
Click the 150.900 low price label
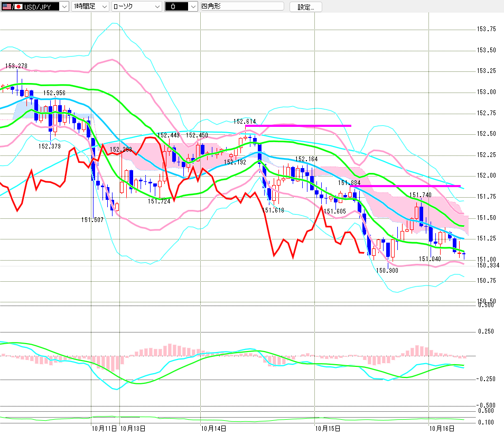click(x=387, y=270)
